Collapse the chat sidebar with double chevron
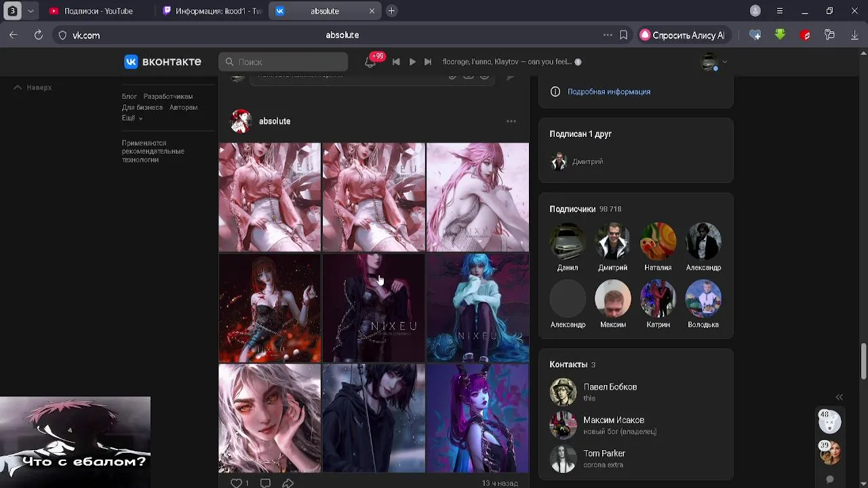The width and height of the screenshot is (868, 488). click(x=839, y=397)
